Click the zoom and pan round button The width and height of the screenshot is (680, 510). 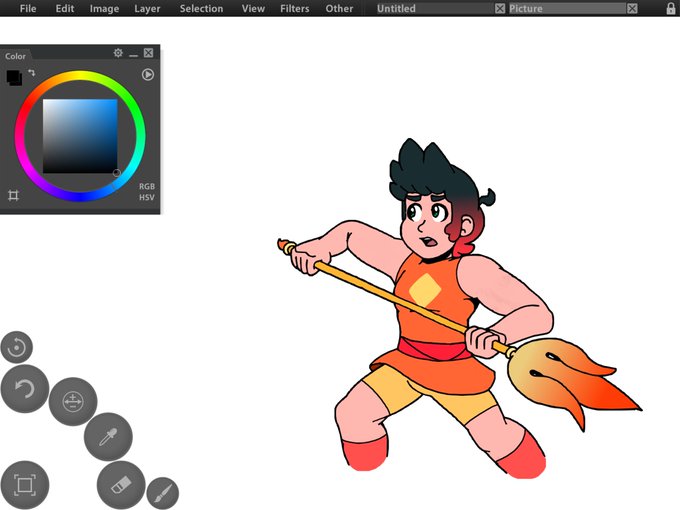click(73, 402)
